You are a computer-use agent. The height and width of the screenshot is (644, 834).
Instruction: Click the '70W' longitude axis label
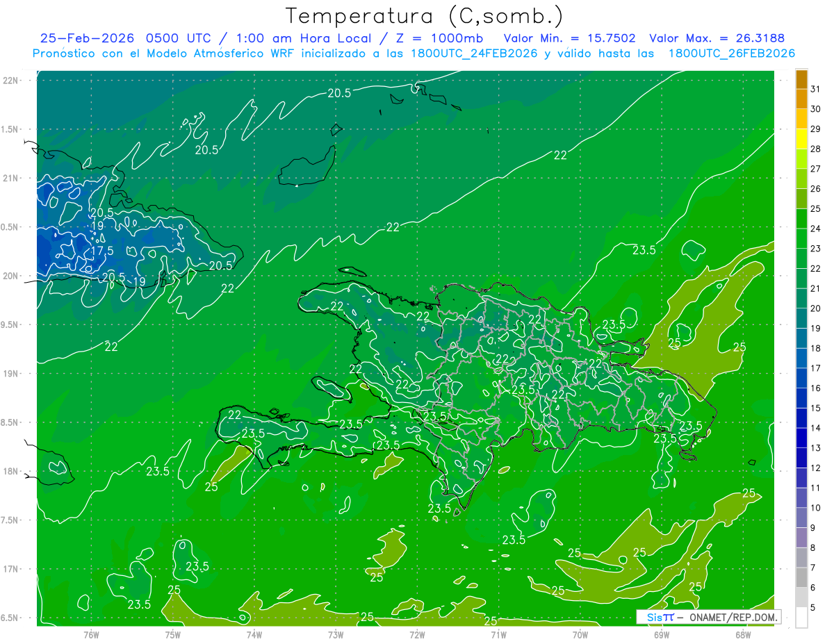tap(580, 634)
